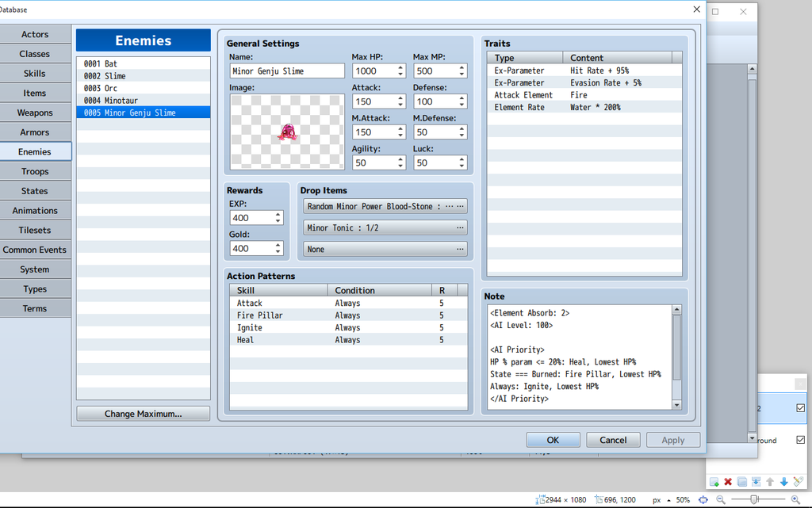Increase Max HP with the up arrow
The image size is (812, 508).
[401, 67]
